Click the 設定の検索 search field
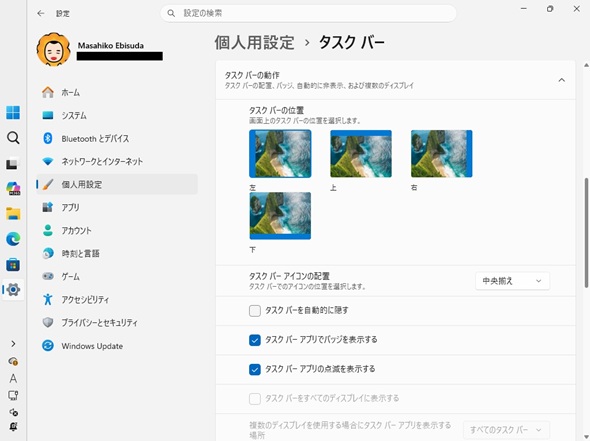590x441 pixels. pos(308,14)
